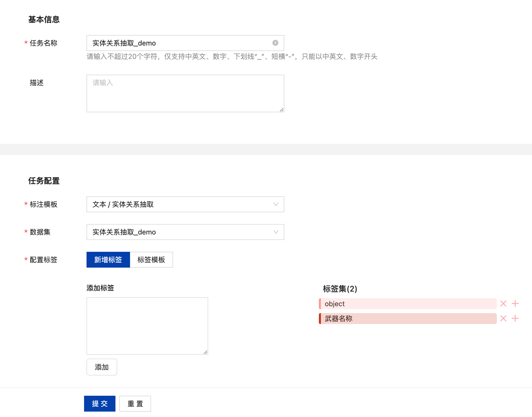Viewport: 532px width, 417px height.
Task: Delete the object label
Action: point(503,303)
